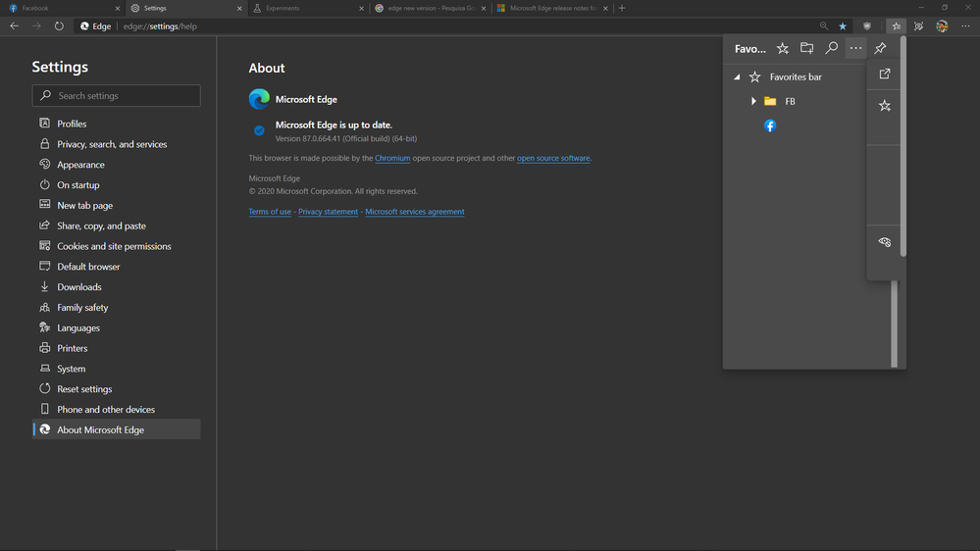Select the Favorites bar tree item
The width and height of the screenshot is (980, 551).
point(796,76)
